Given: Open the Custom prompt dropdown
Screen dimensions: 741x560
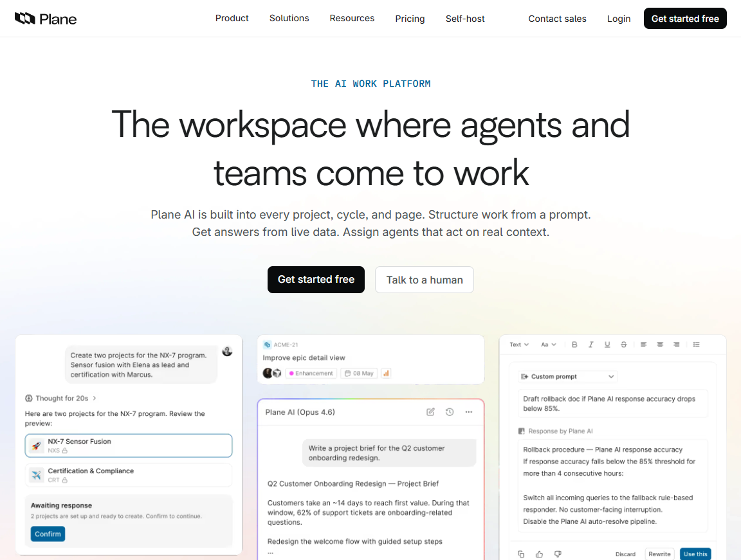Looking at the screenshot, I should click(567, 377).
